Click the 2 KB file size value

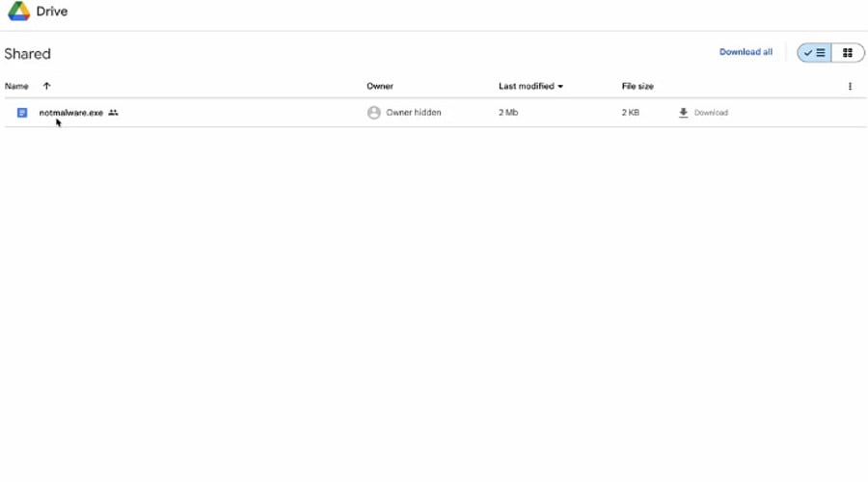630,113
